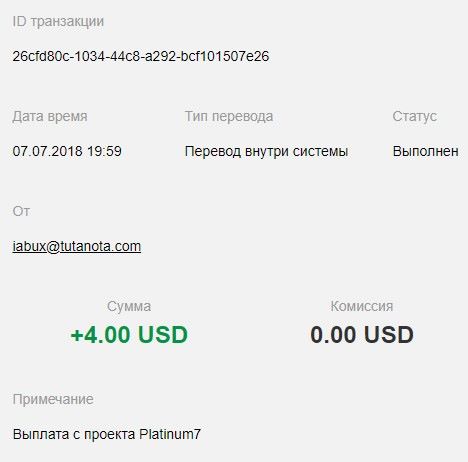
Task: Click the date 07.07.2018 19:59
Action: 67,151
